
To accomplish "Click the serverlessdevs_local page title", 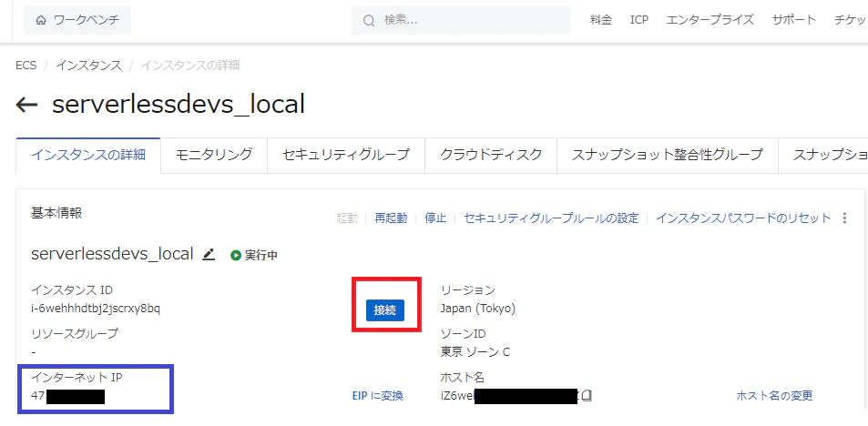I will coord(179,104).
